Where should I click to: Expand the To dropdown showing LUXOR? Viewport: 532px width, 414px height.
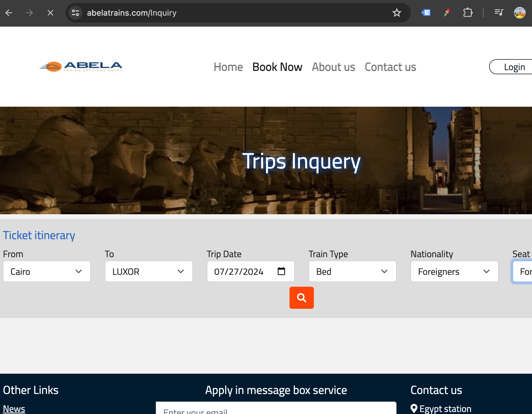(x=149, y=271)
